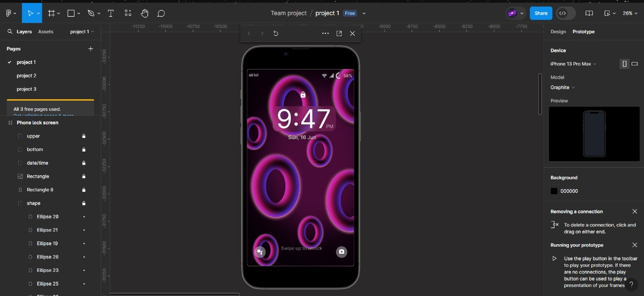The width and height of the screenshot is (644, 296).
Task: Open the iPhone 13 Pro Max device dropdown
Action: 573,64
